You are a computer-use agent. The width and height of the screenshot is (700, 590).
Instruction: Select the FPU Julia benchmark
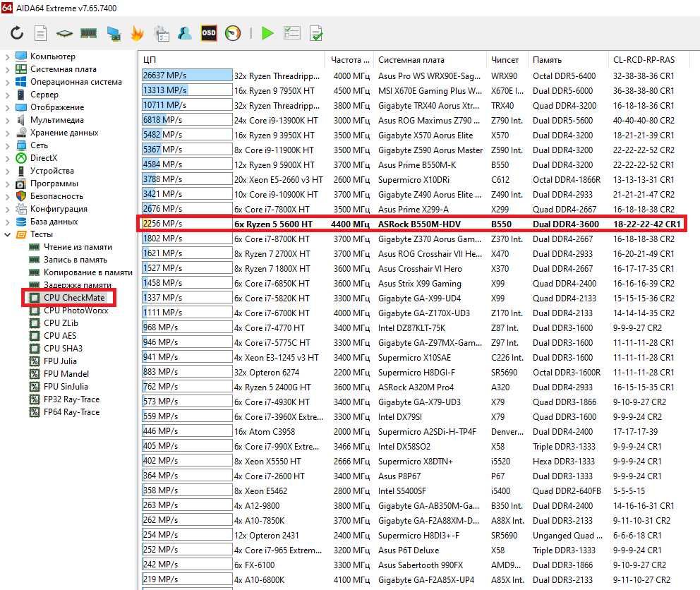pos(60,361)
